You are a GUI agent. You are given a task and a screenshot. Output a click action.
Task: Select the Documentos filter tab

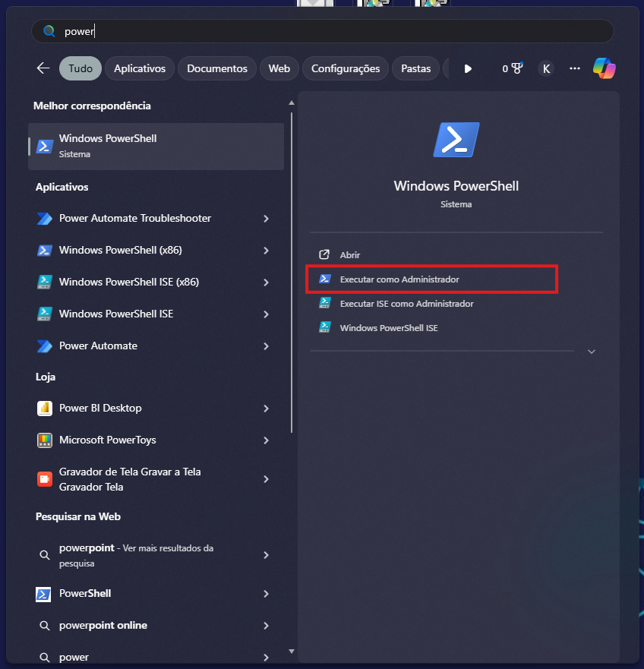pos(217,68)
